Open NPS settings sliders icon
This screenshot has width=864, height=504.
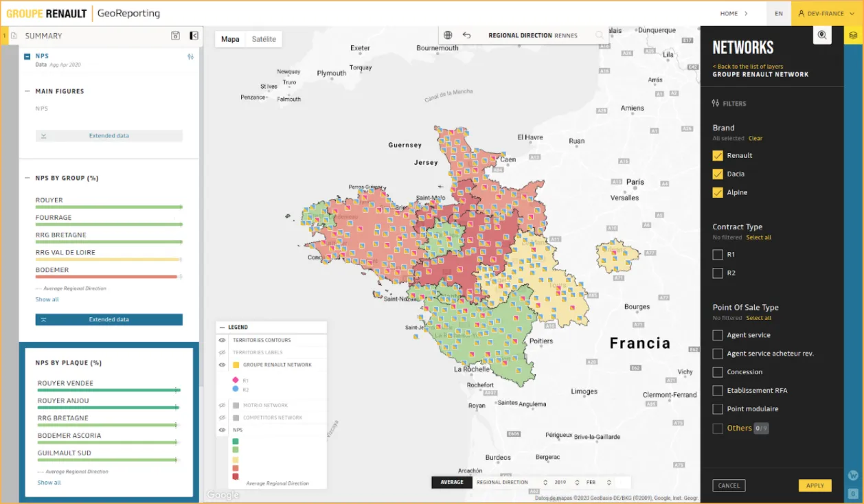coord(190,57)
